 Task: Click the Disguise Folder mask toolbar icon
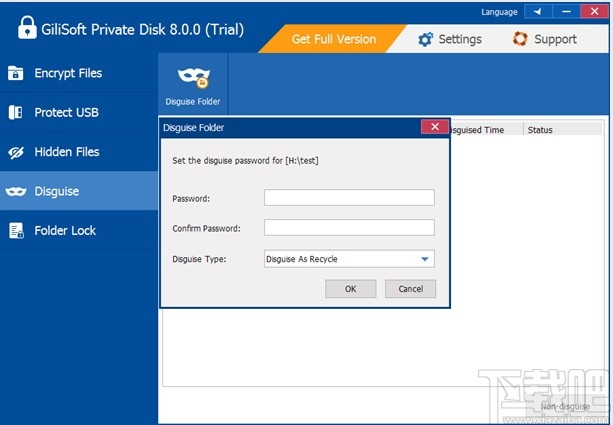193,78
